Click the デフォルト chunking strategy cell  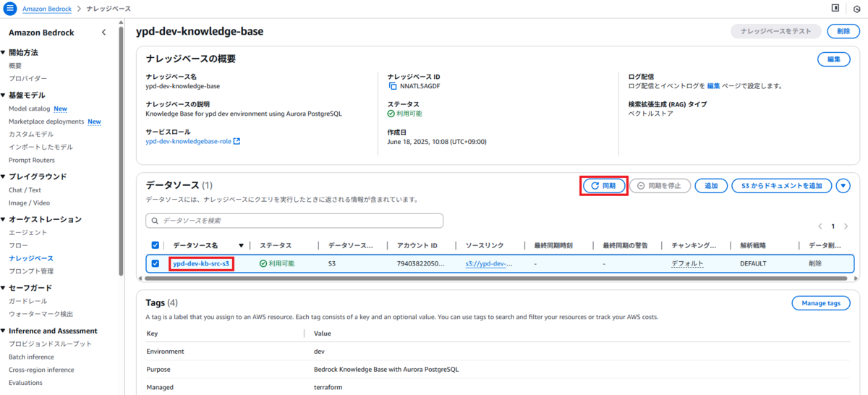(687, 264)
